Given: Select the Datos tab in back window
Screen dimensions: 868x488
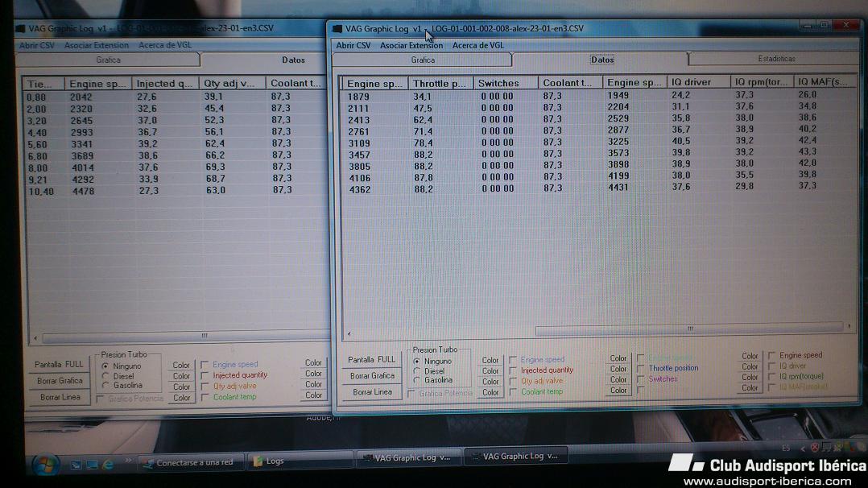Looking at the screenshot, I should click(293, 60).
